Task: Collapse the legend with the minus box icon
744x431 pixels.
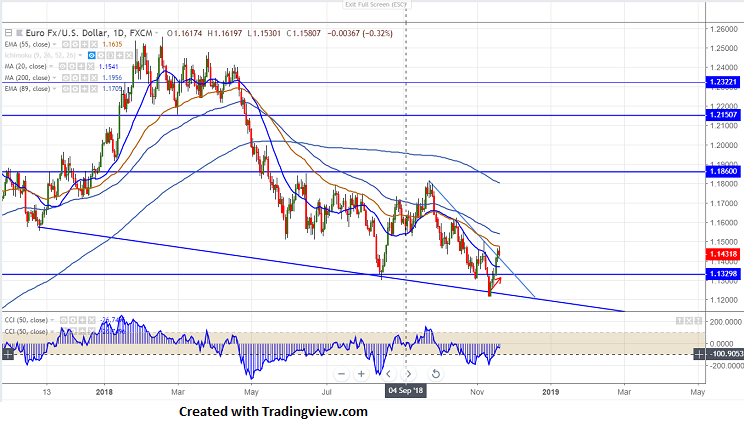Action: (9, 33)
